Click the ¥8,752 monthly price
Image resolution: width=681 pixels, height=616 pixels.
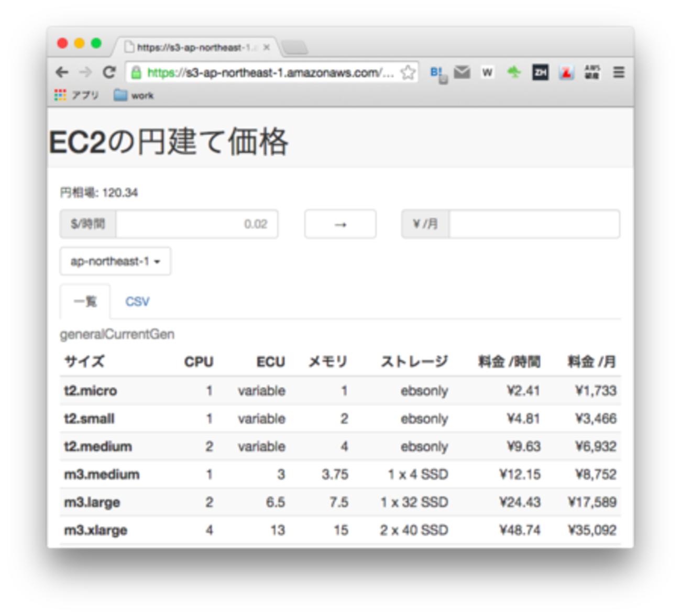[x=596, y=475]
